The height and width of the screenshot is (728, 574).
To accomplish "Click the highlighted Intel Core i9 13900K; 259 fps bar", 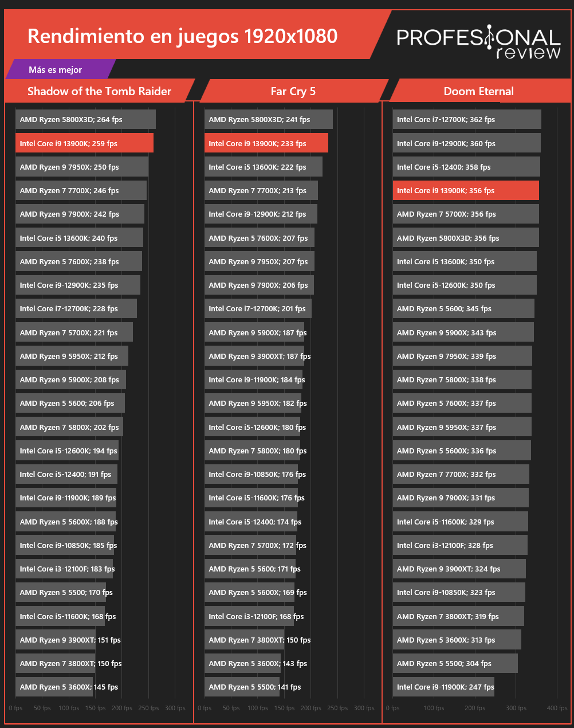I will (84, 143).
